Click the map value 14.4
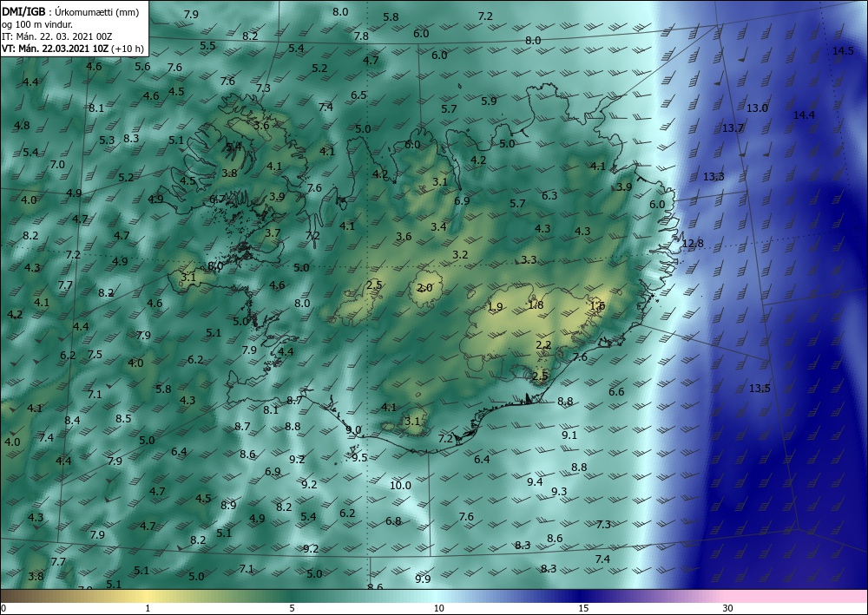This screenshot has width=868, height=615. pyautogui.click(x=805, y=115)
